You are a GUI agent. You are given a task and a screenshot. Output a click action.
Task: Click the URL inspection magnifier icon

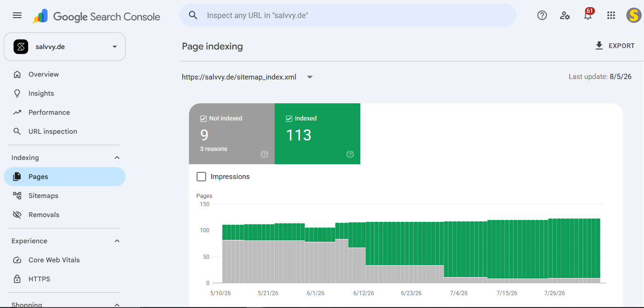(x=17, y=131)
